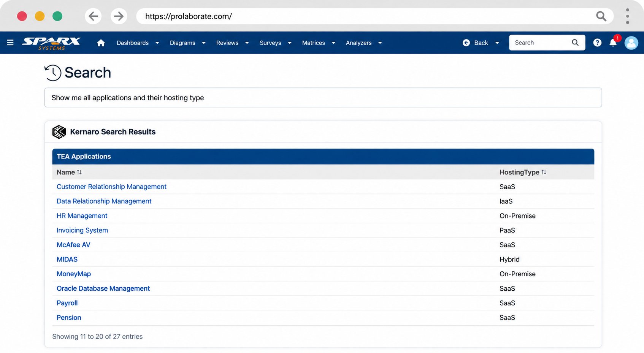Click the help question mark icon
Viewport: 644px width, 353px height.
click(x=597, y=43)
